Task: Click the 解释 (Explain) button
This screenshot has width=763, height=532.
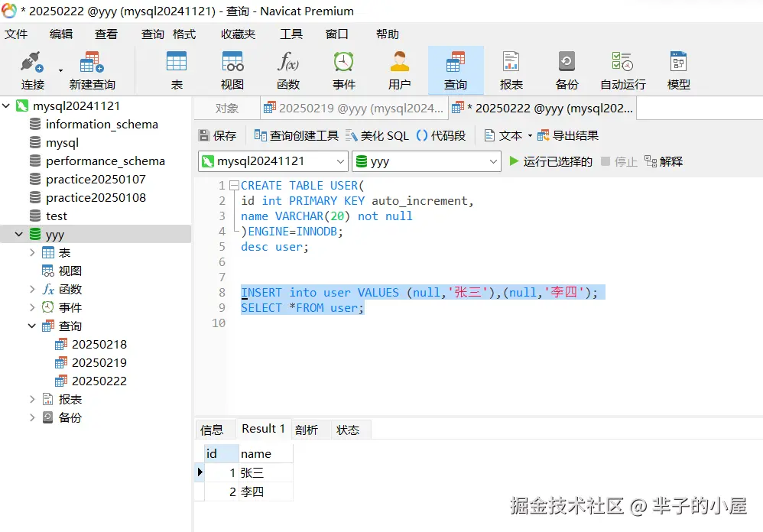Action: 664,161
